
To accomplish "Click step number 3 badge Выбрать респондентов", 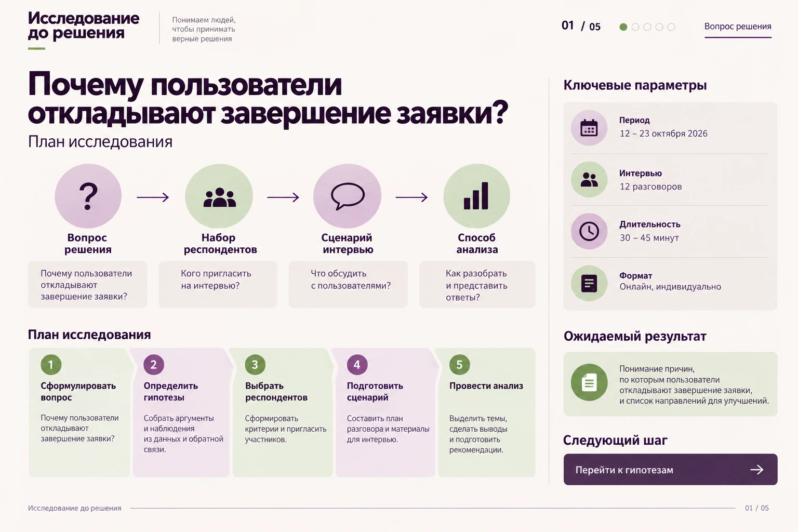I will coord(255,365).
